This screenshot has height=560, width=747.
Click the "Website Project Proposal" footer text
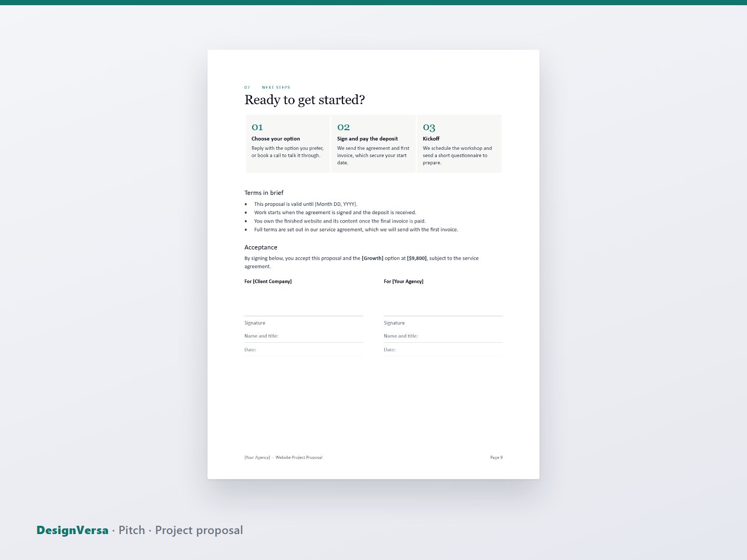(x=299, y=458)
